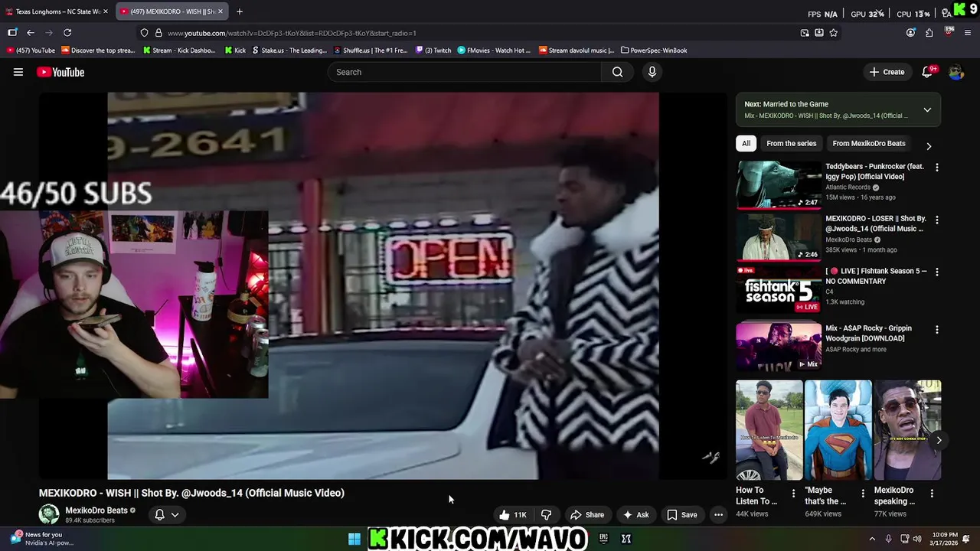Viewport: 980px width, 551px height.
Task: Open options for Teddybears Punkrocker video
Action: [x=936, y=167]
